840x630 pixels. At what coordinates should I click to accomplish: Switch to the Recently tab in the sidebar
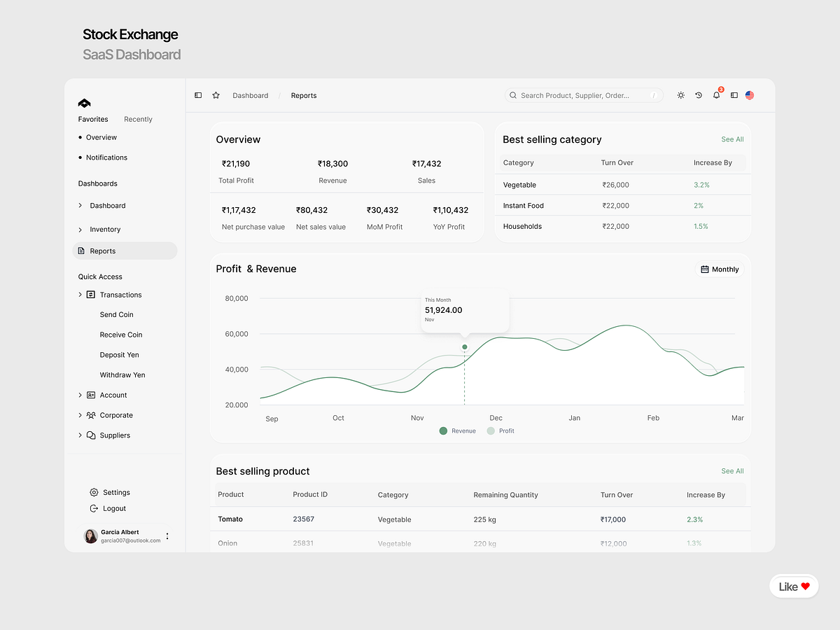point(138,119)
